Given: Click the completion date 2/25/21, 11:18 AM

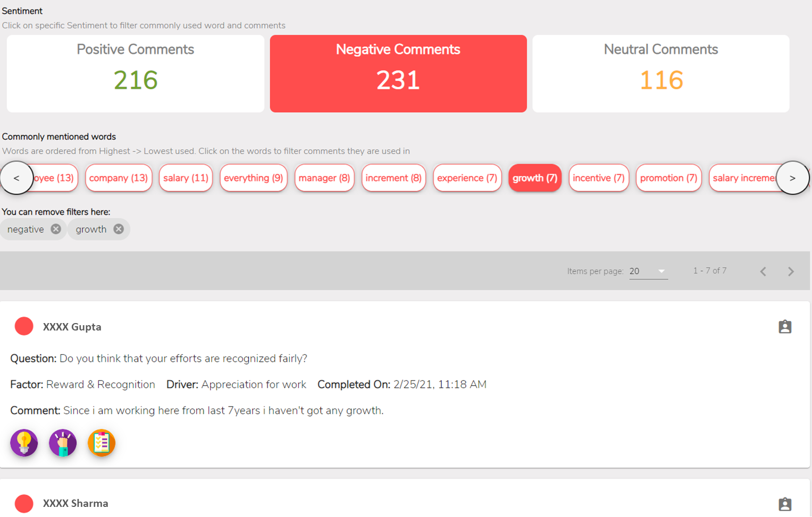Looking at the screenshot, I should [x=440, y=384].
